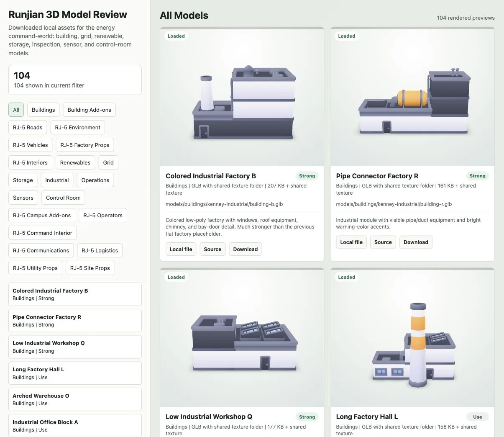Image resolution: width=504 pixels, height=437 pixels.
Task: Click the Pipe Connector Factory R card title
Action: [x=377, y=176]
